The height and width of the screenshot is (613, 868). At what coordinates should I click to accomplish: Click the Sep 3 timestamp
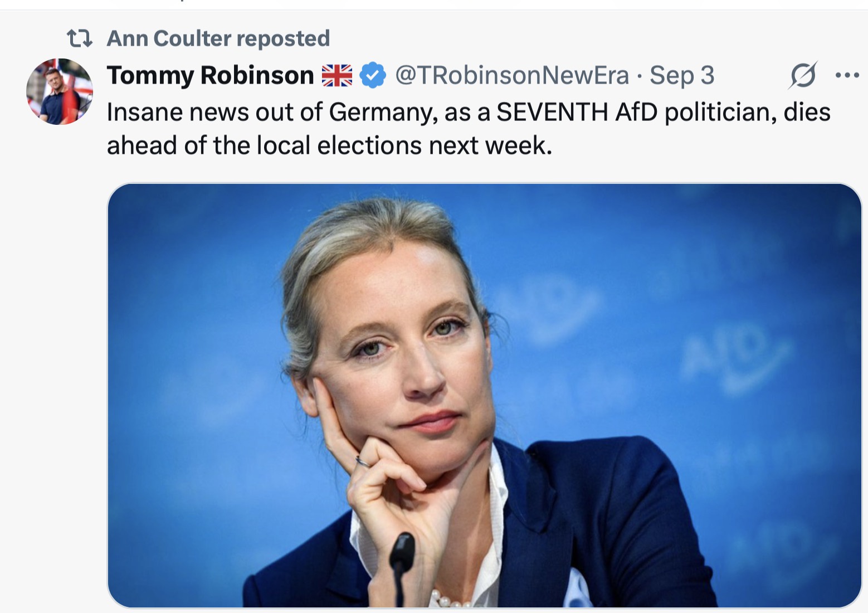click(682, 75)
